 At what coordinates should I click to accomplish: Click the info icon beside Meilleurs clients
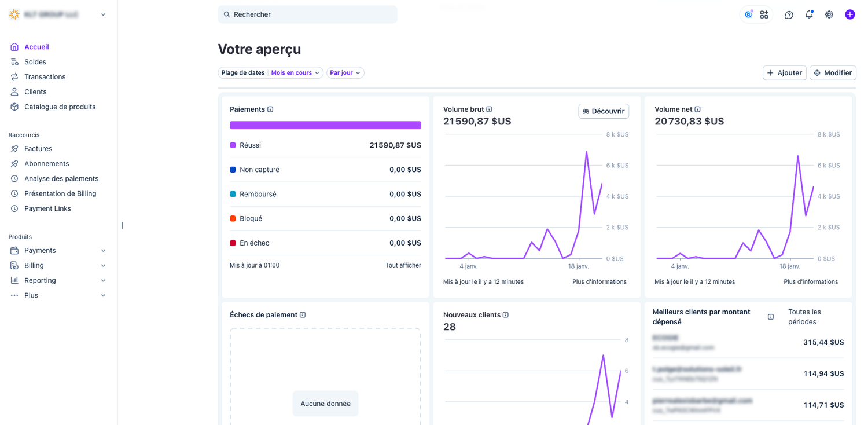pos(771,317)
